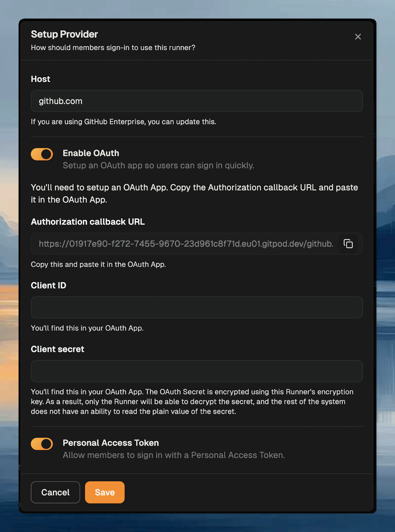This screenshot has height=532, width=395.
Task: Click the GitHub Enterprise hint text
Action: point(124,122)
